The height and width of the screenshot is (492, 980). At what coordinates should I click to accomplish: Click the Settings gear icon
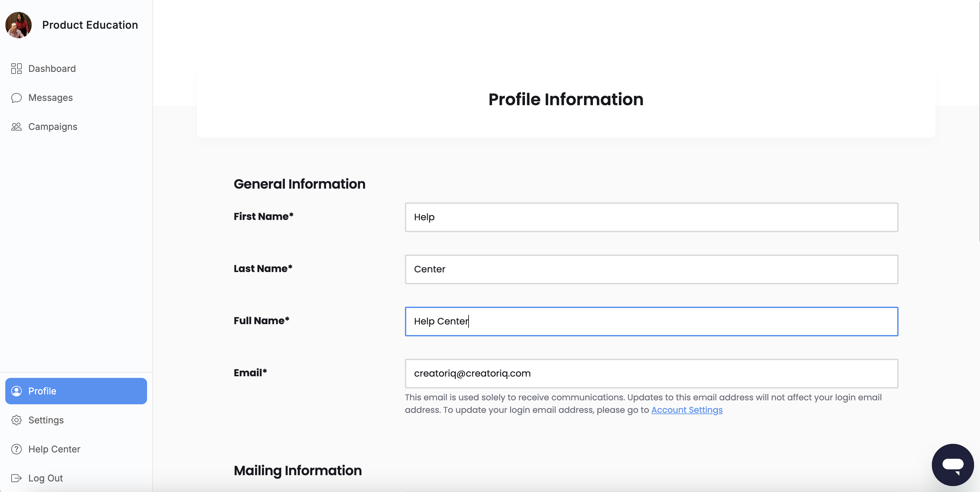click(x=16, y=420)
